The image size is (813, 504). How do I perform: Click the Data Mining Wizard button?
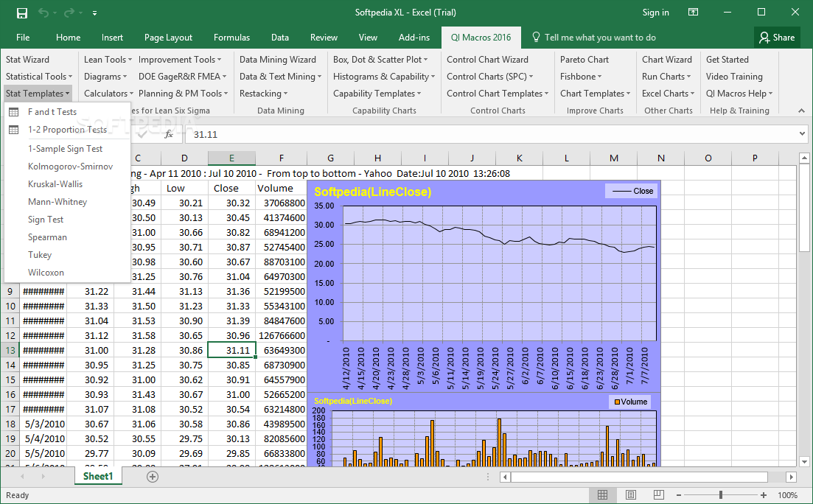277,60
